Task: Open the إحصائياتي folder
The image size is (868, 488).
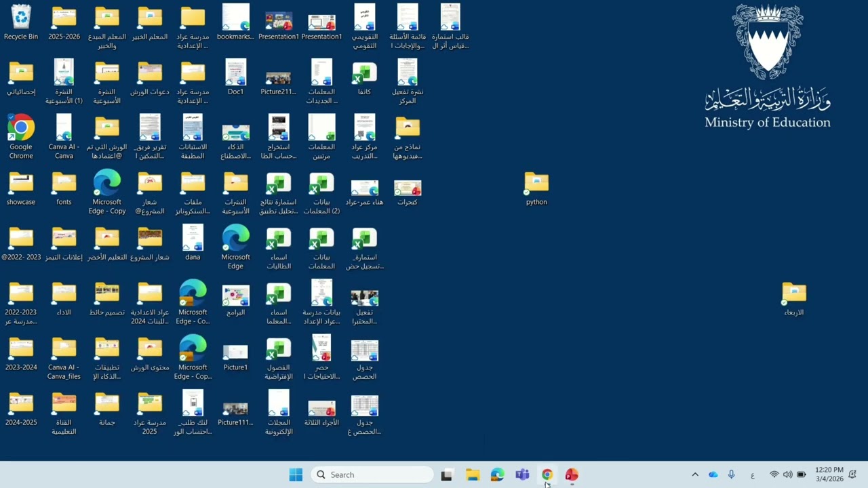Action: pos(21,77)
